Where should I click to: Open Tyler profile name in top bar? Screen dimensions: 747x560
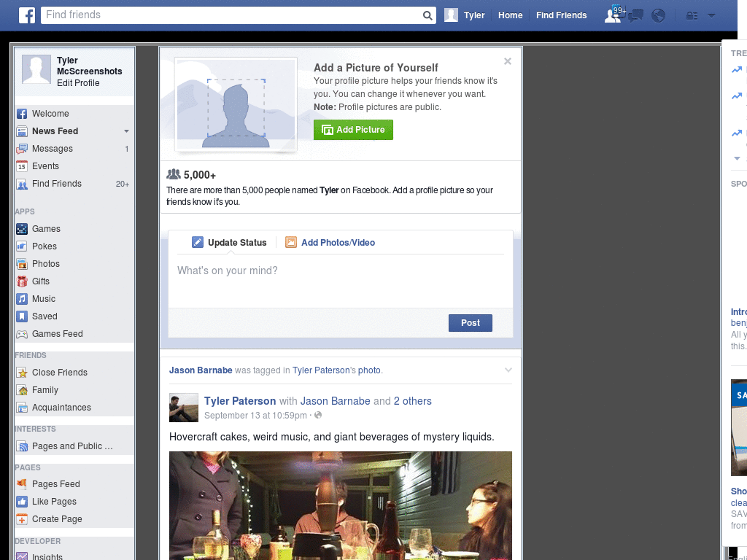(x=474, y=15)
